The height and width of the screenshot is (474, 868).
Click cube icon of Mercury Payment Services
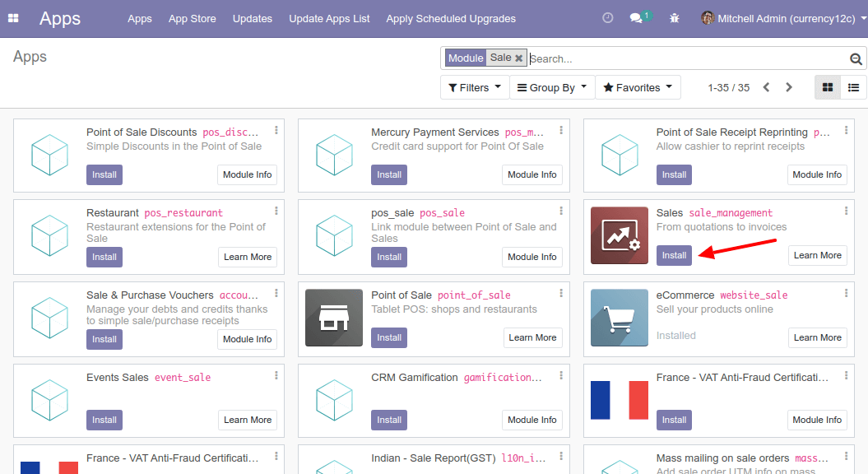click(334, 155)
